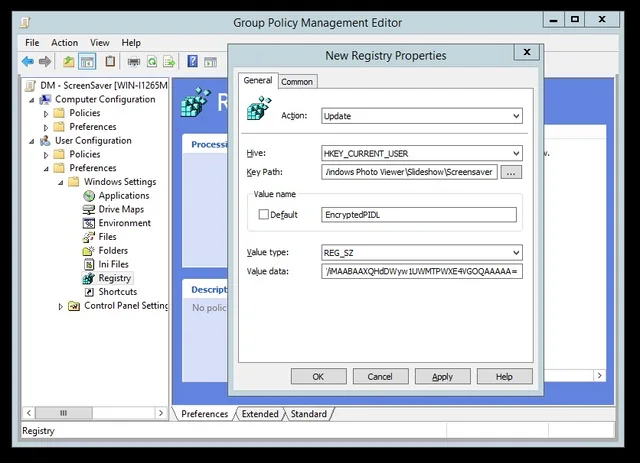Click right scroll arrow in right pane
Screen dimensions: 640x463
(599, 376)
